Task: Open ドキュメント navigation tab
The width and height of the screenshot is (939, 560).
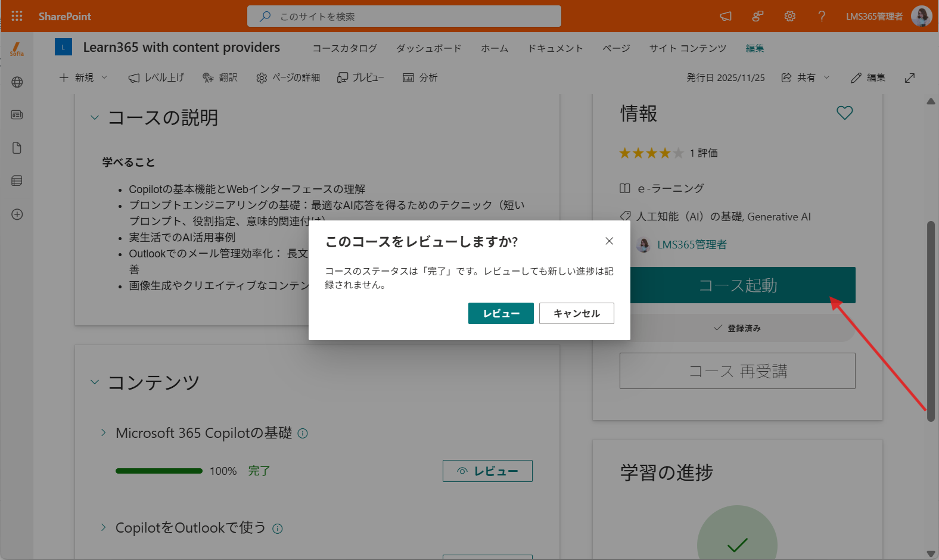Action: (555, 48)
